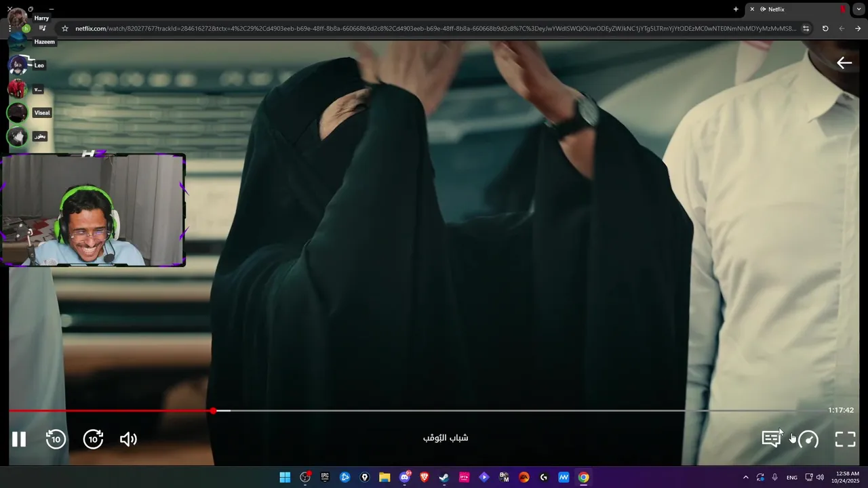Image resolution: width=868 pixels, height=488 pixels.
Task: Open Logitech G HUB from taskbar
Action: [x=544, y=477]
